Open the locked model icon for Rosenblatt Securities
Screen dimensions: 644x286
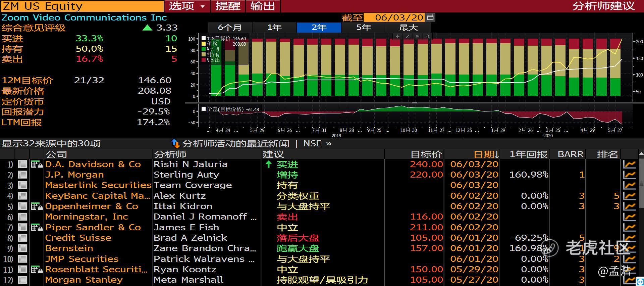37,269
